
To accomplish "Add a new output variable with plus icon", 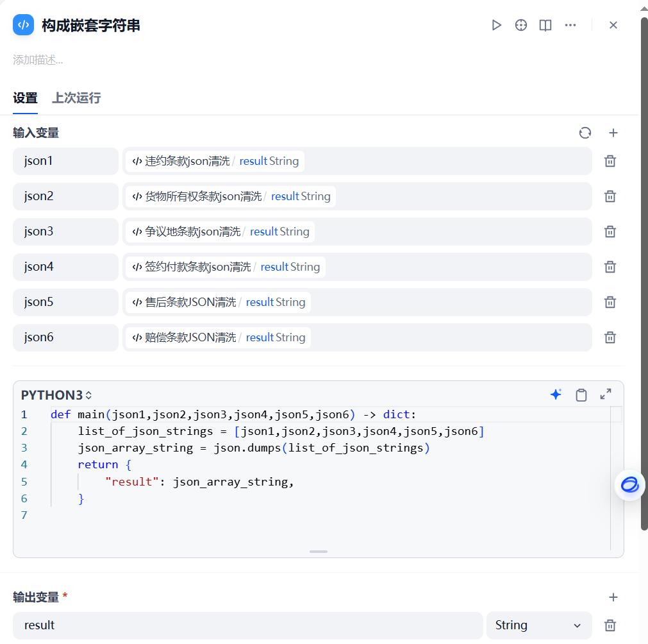I will (x=613, y=597).
